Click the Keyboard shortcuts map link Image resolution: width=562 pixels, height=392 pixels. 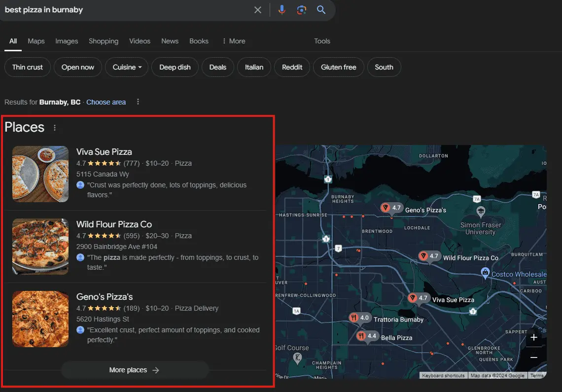443,376
